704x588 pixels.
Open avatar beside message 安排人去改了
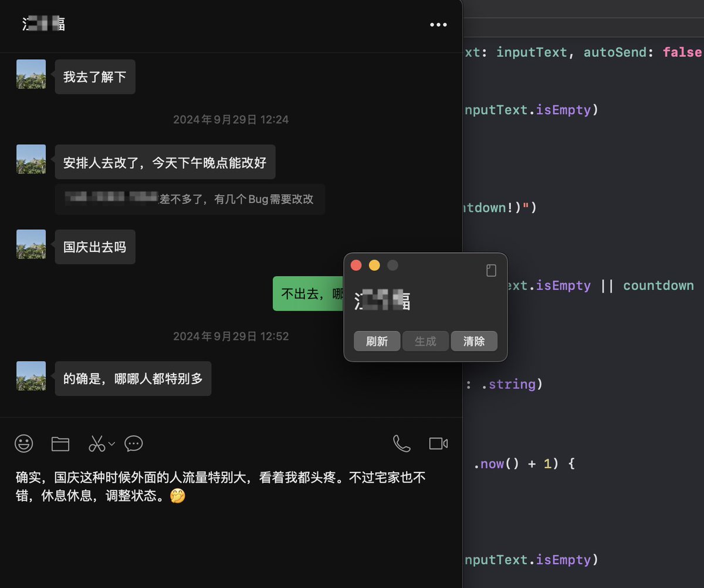coord(31,159)
